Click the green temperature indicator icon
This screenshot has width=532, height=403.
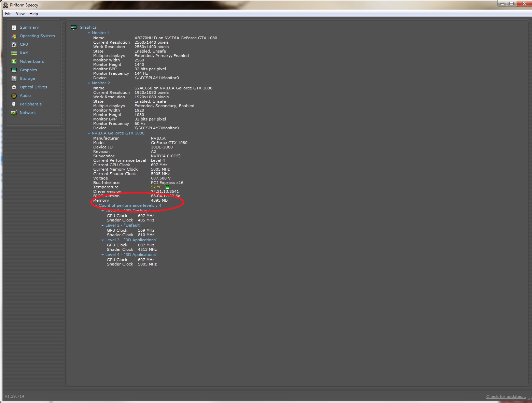point(167,187)
